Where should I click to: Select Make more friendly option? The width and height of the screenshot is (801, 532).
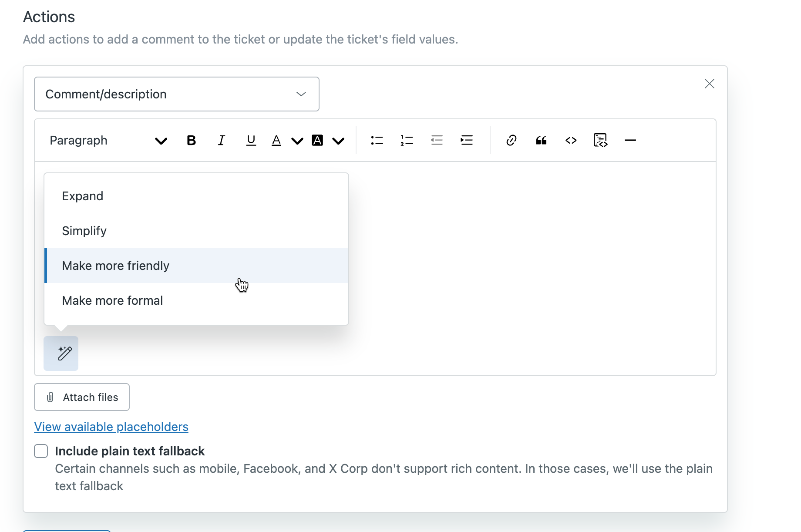point(116,266)
